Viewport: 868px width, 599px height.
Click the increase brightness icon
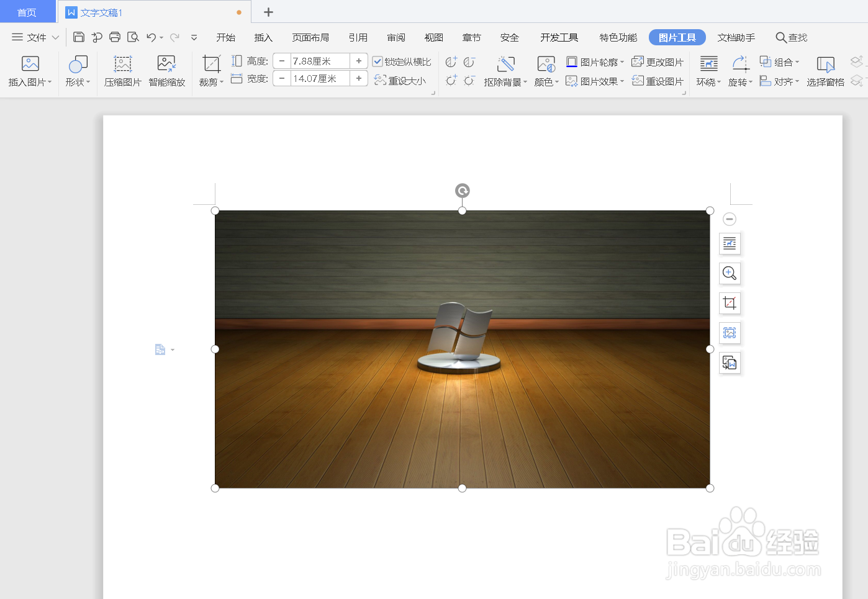[x=451, y=80]
